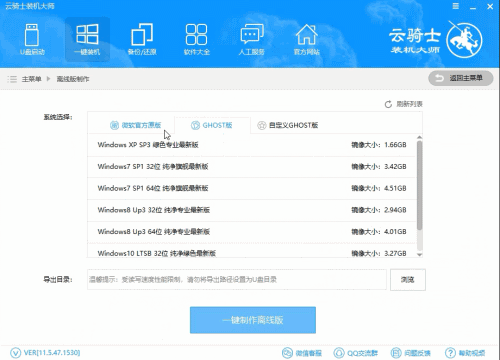Select Windows10 LTSB 32位 row
Image resolution: width=500 pixels, height=360 pixels.
point(252,251)
